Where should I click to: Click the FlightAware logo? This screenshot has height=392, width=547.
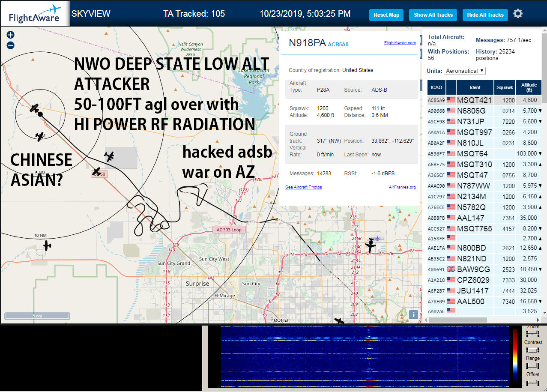coord(35,13)
